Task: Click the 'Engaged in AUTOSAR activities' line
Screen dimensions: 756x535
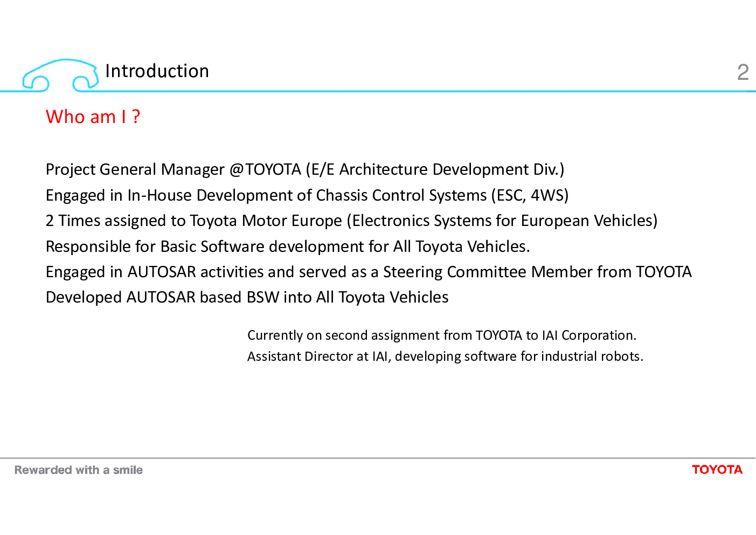Action: [369, 272]
